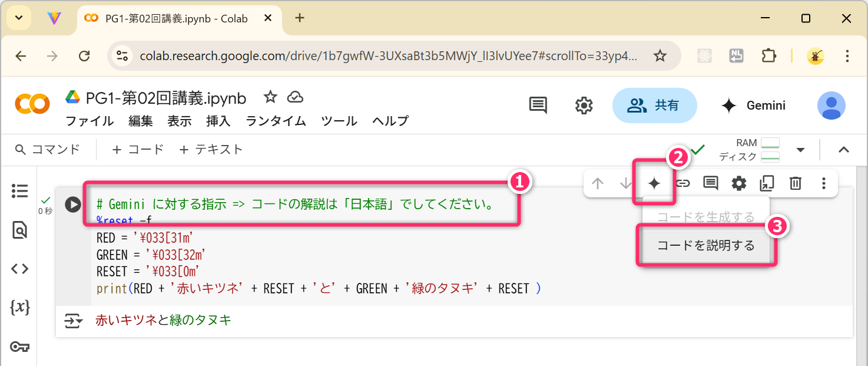The width and height of the screenshot is (868, 366).
Task: Click the Gemini sparkle icon in cell toolbar
Action: pos(654,183)
